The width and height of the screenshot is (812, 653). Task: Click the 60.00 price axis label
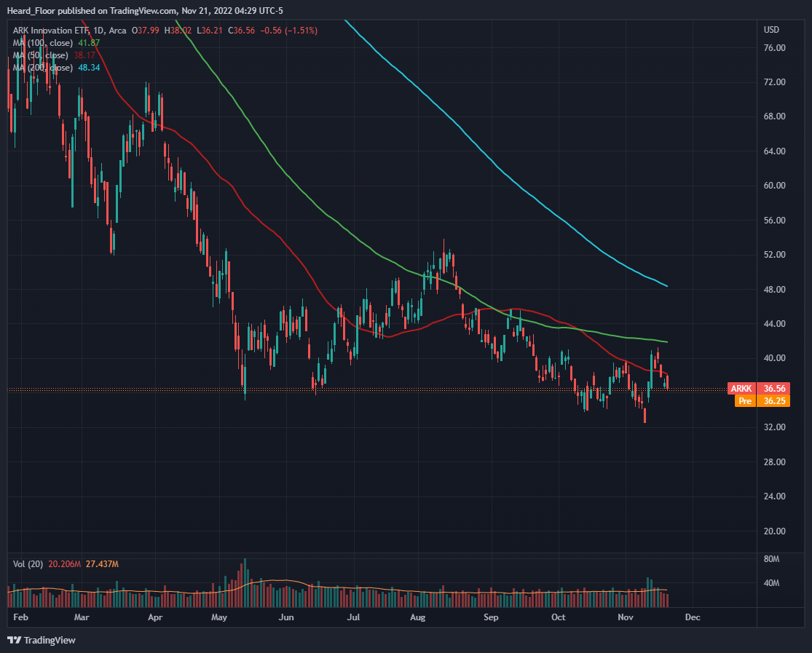pos(774,186)
